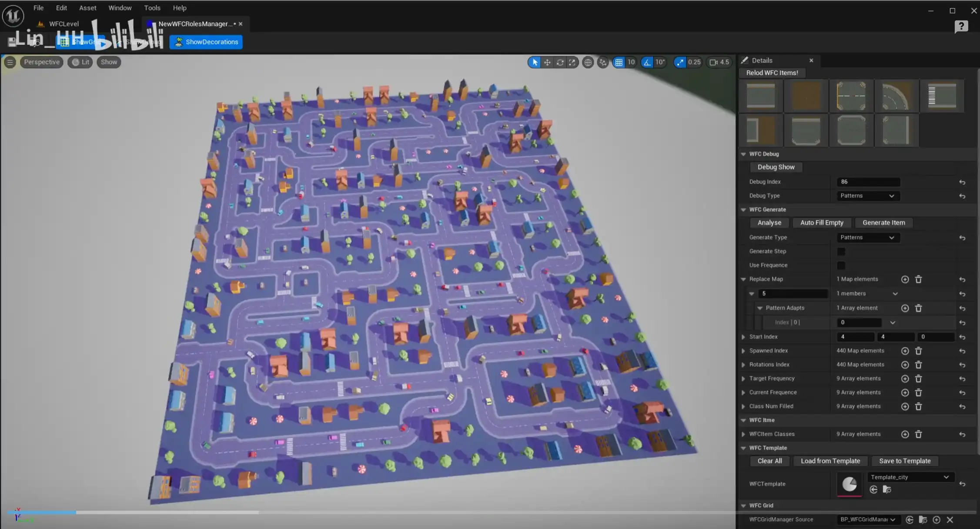
Task: Toggle world coordinate system globe icon
Action: click(x=588, y=62)
